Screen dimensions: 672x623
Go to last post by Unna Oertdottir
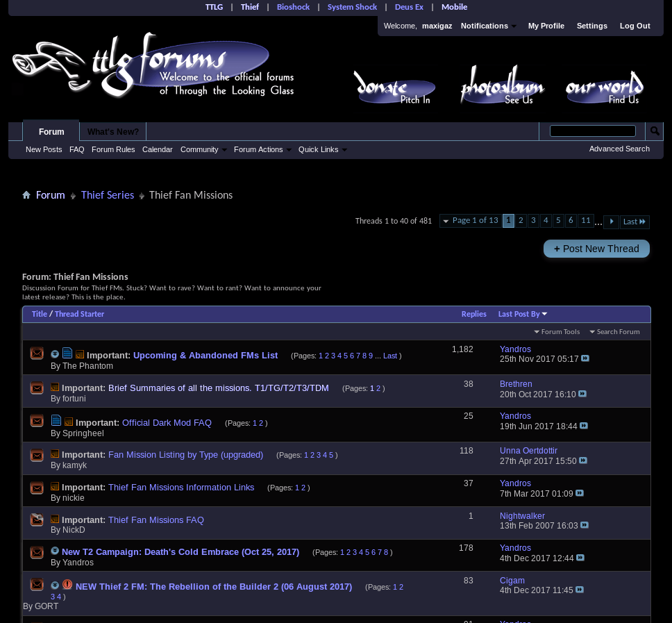tap(583, 460)
